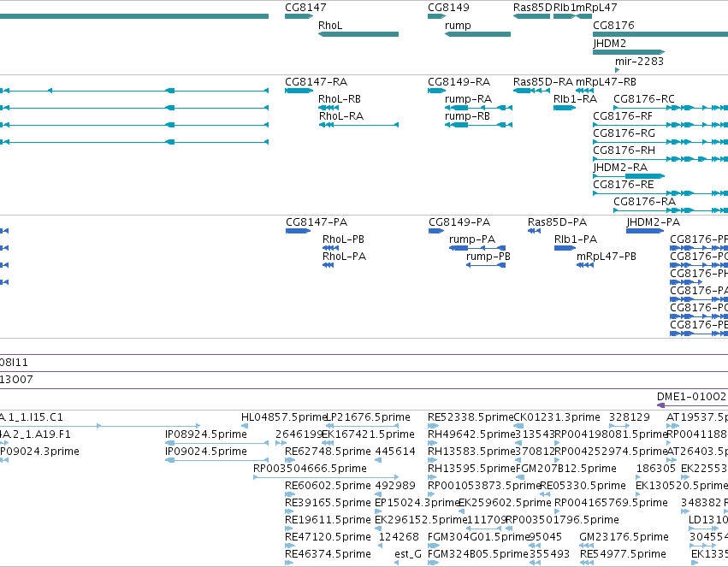This screenshot has height=567, width=728.
Task: Open the RE47120.5prime EST label
Action: 328,538
